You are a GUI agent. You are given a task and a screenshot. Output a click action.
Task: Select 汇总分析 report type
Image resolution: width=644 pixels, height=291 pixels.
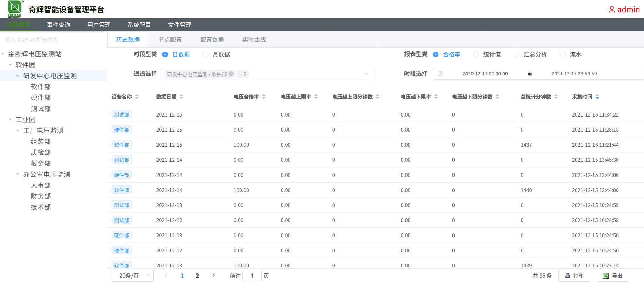pos(530,54)
